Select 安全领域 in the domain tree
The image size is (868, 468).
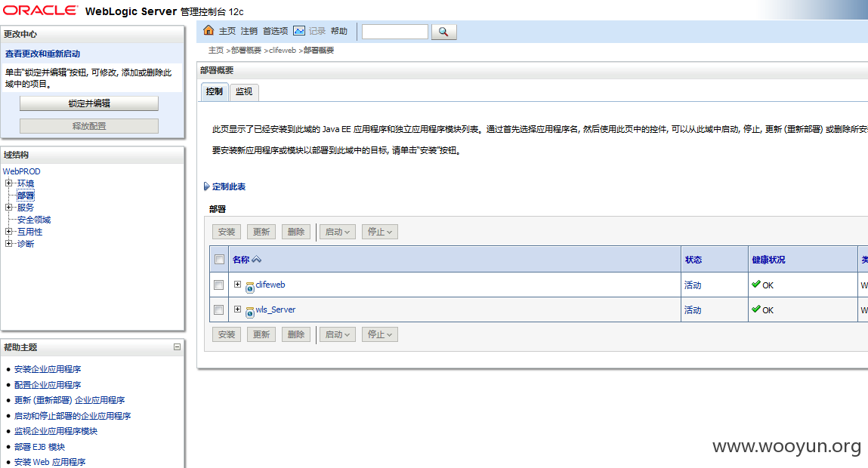point(34,220)
